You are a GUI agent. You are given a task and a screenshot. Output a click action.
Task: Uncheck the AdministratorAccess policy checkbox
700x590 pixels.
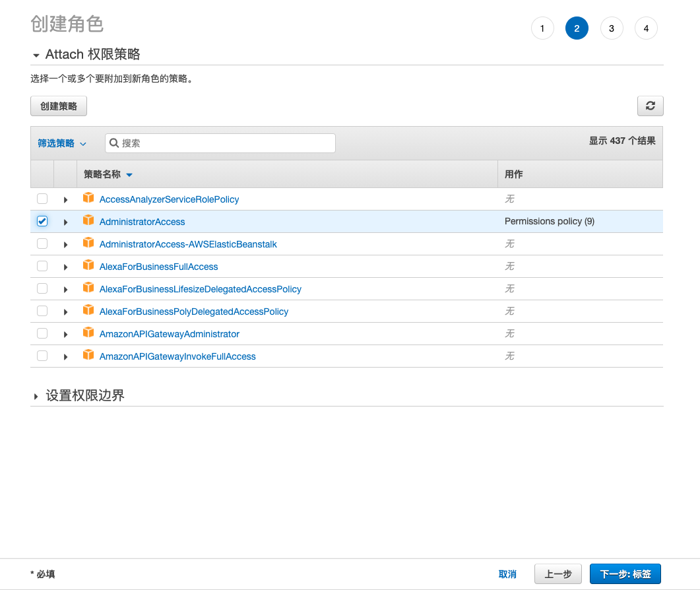click(42, 221)
